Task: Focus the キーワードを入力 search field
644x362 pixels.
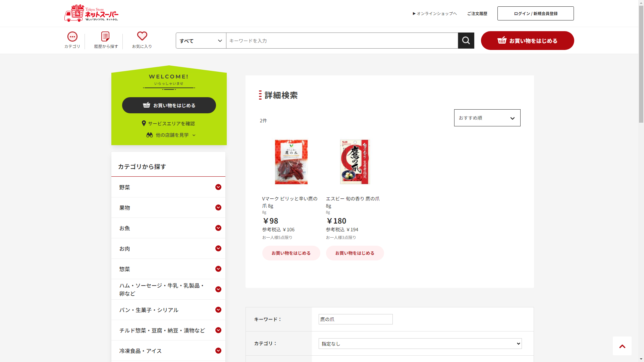Action: (341, 41)
